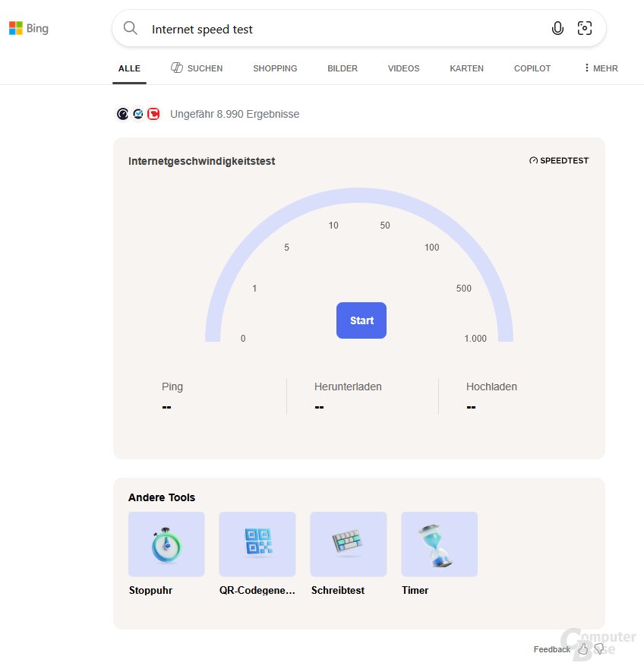Activate the voice search microphone

(x=557, y=27)
